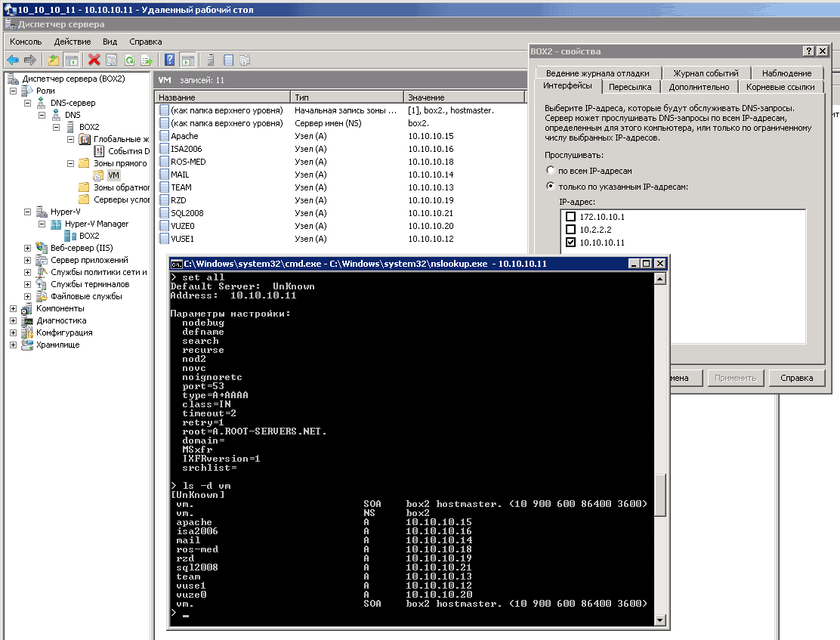This screenshot has height=640, width=840.
Task: Open the Действие menu
Action: coord(73,42)
